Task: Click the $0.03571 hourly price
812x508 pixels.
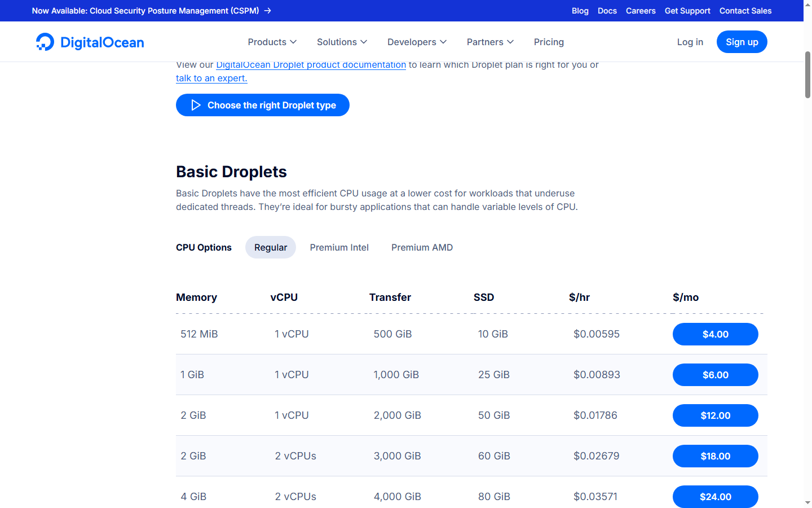Action: [595, 497]
